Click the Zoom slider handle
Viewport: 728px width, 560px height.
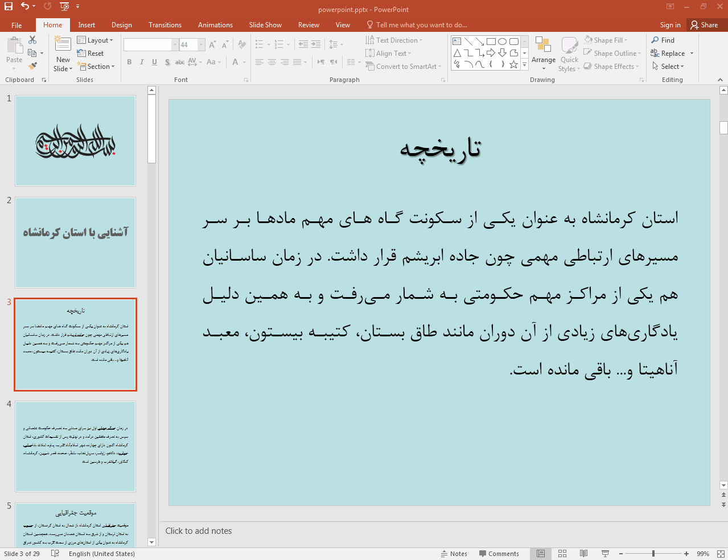(653, 554)
